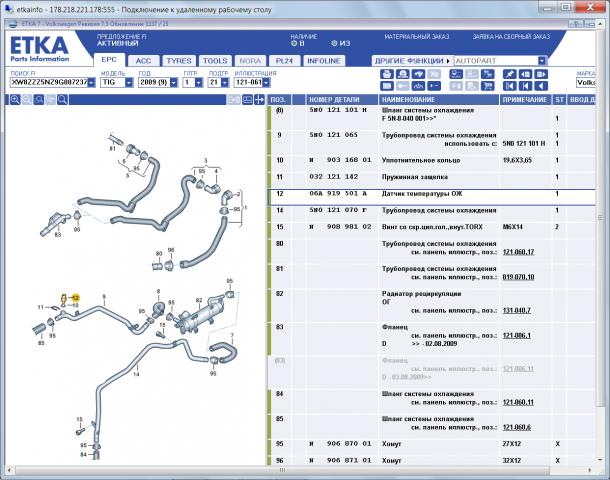Open the ГОД dropdown showing 2009 (9)
The width and height of the screenshot is (610, 480).
(x=174, y=82)
